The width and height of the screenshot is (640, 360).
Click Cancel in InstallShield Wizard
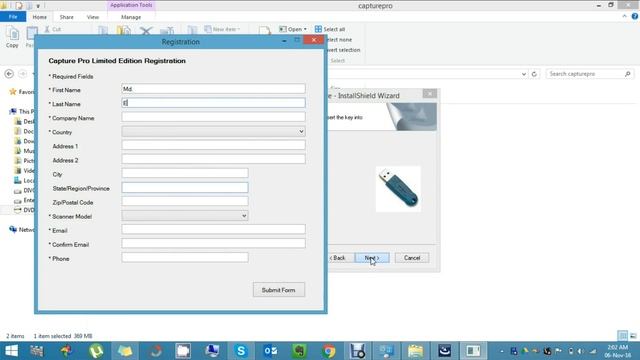click(412, 258)
